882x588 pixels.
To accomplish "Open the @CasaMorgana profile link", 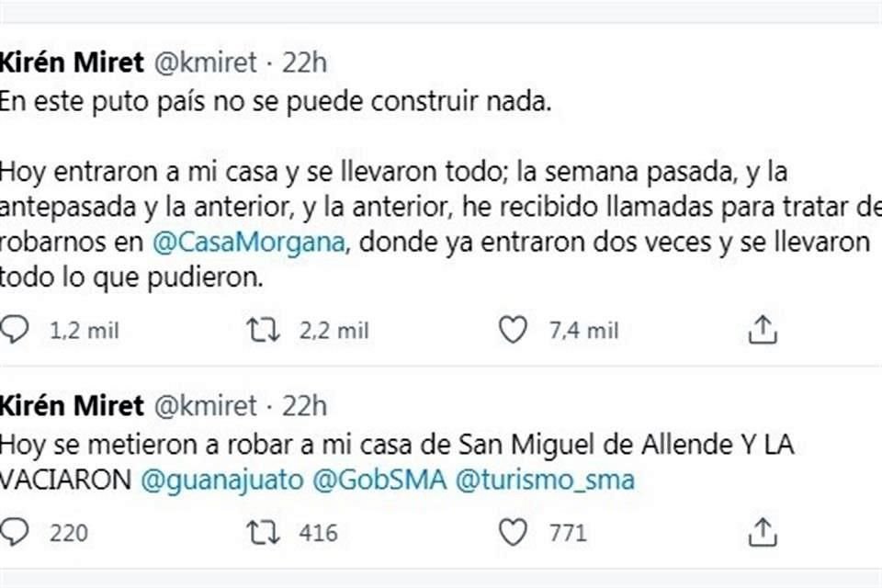I will 247,243.
